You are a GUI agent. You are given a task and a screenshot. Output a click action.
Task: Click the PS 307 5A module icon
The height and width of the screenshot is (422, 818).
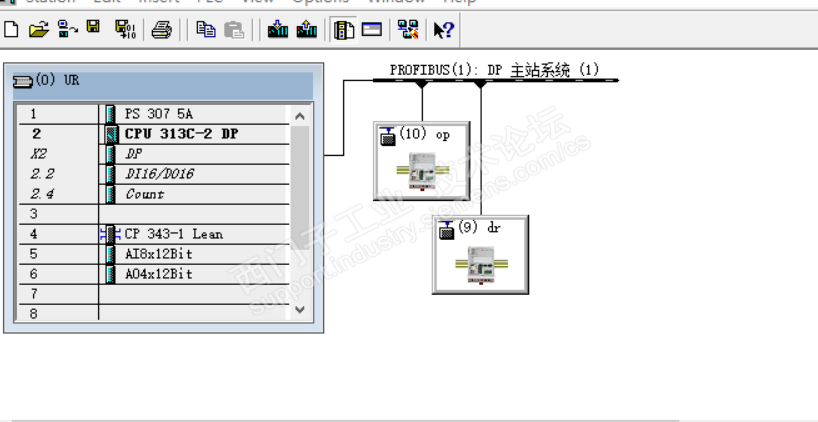[x=110, y=114]
